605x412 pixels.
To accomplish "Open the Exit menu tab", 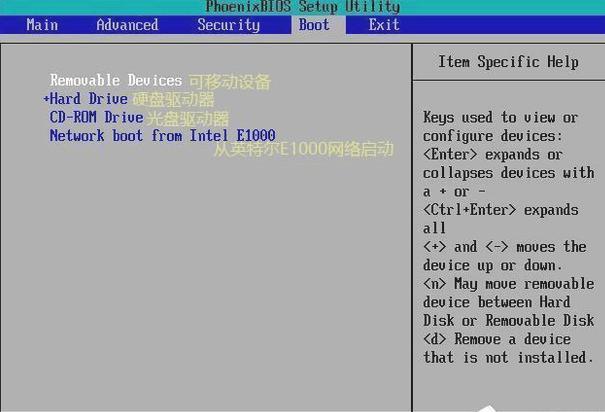I will [x=384, y=25].
